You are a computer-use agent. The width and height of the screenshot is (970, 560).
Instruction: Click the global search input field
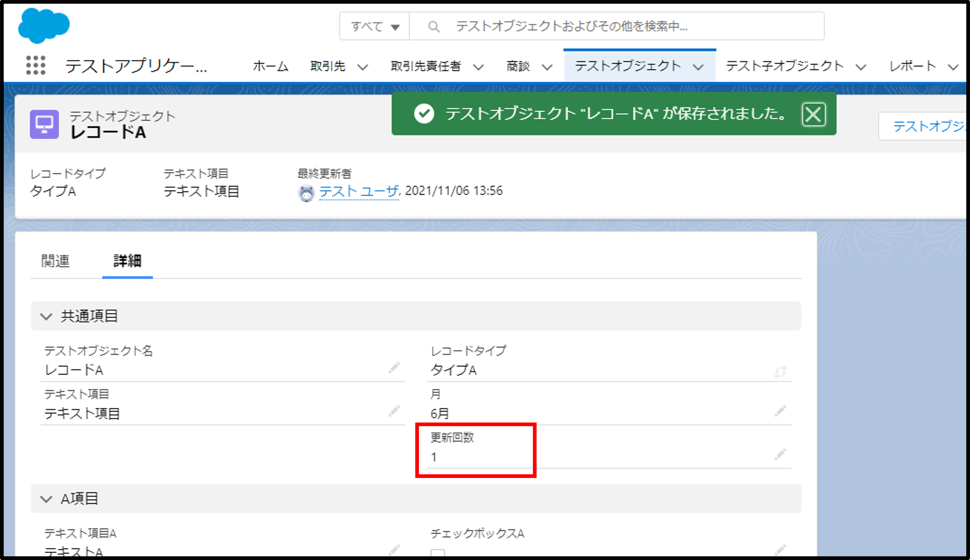(x=616, y=26)
